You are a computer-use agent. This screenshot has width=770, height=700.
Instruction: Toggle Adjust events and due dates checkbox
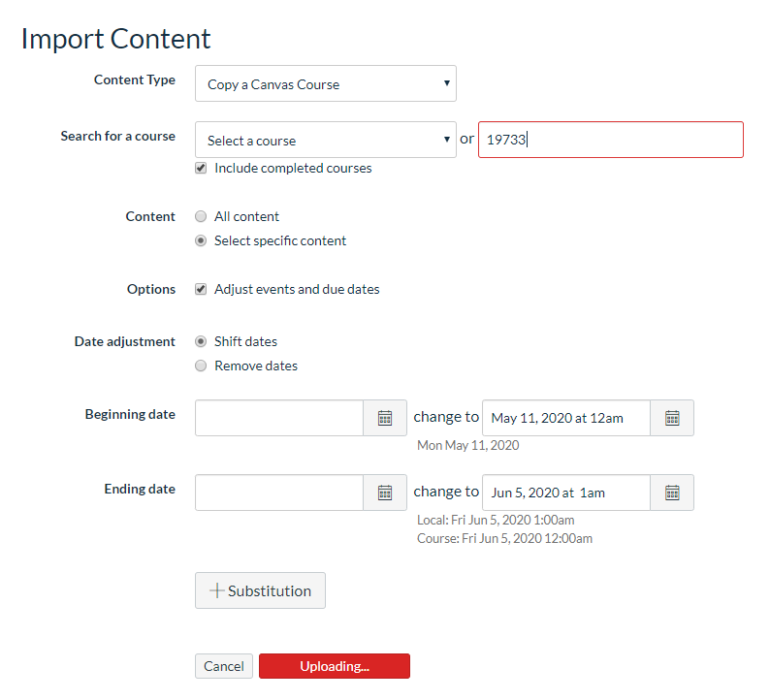(201, 289)
